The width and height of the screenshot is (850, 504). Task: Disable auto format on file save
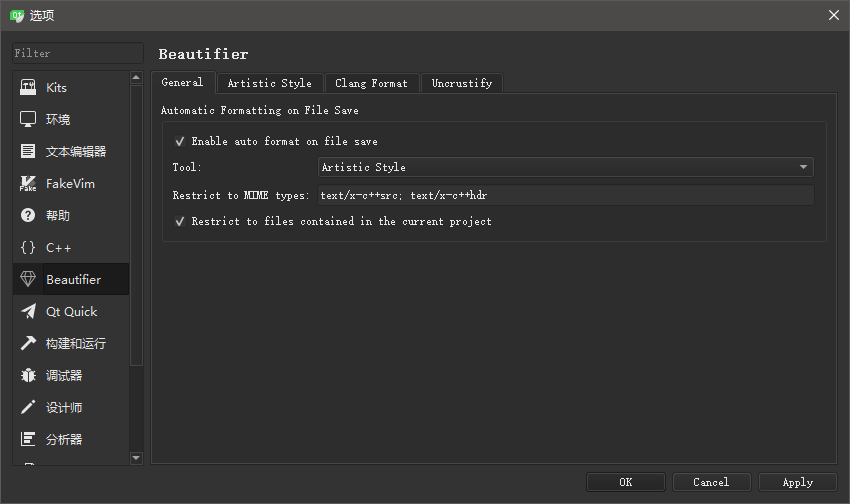(180, 142)
